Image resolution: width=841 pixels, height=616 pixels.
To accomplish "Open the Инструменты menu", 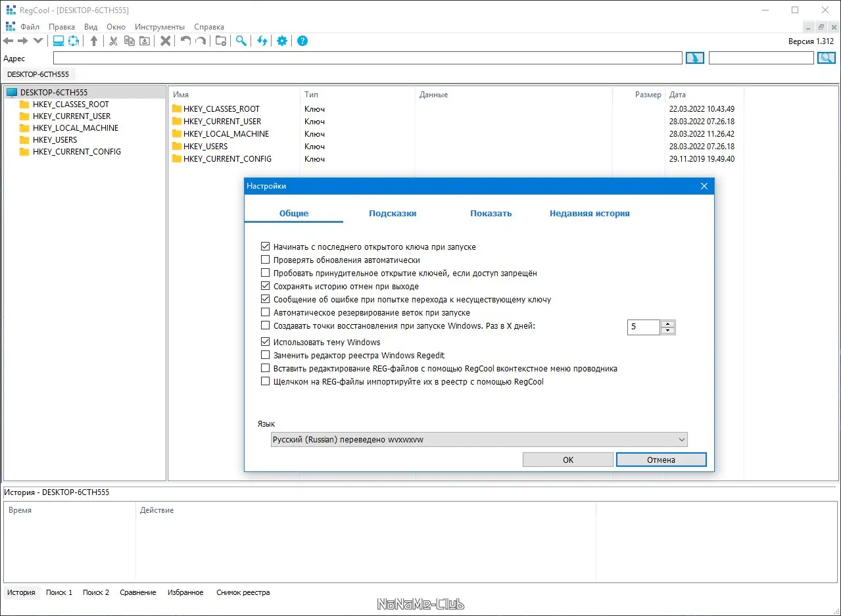I will (x=160, y=27).
